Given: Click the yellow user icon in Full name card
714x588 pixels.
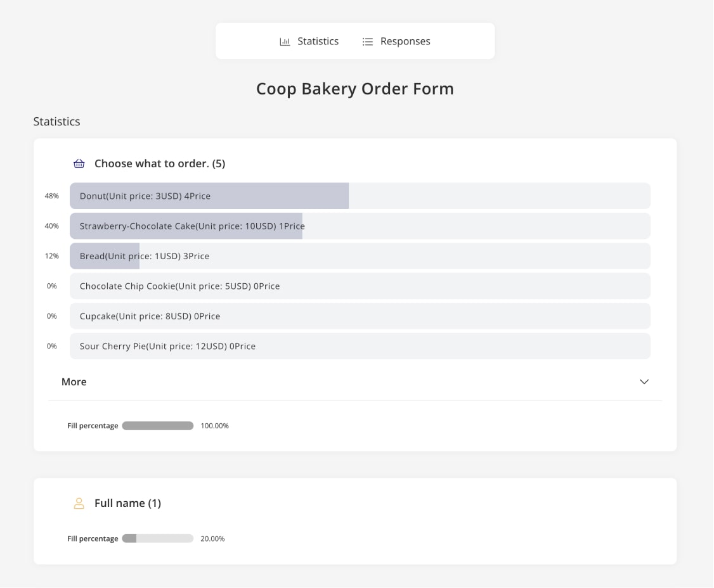Looking at the screenshot, I should [x=79, y=503].
